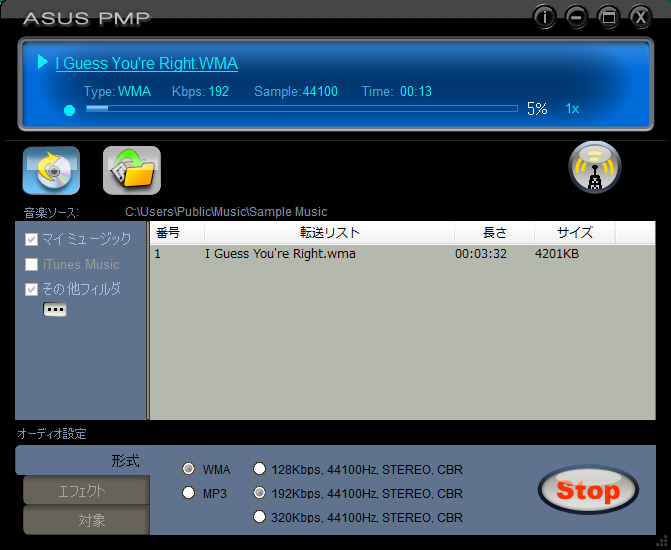Switch to the 形式 tab
The width and height of the screenshot is (671, 550).
[x=83, y=460]
